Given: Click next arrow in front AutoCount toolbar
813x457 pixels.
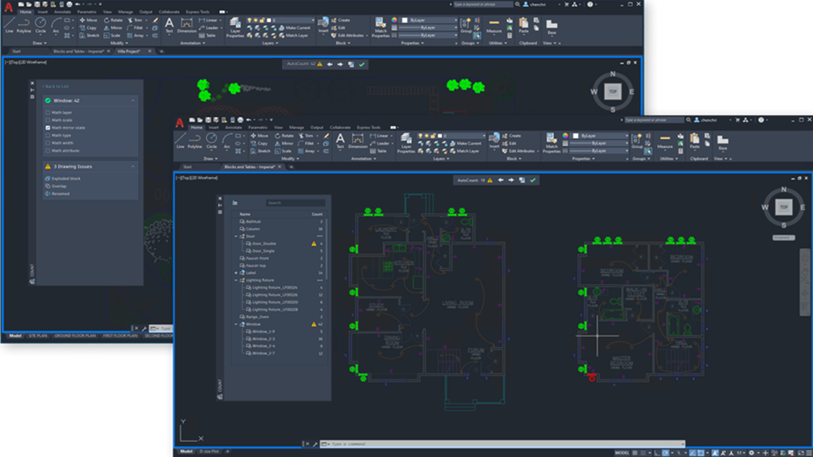Looking at the screenshot, I should (511, 180).
